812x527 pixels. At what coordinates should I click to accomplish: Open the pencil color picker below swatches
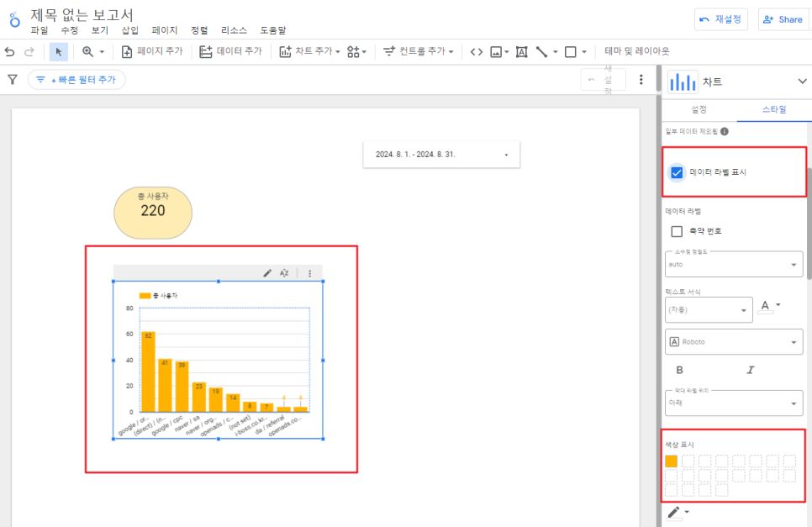click(x=678, y=513)
